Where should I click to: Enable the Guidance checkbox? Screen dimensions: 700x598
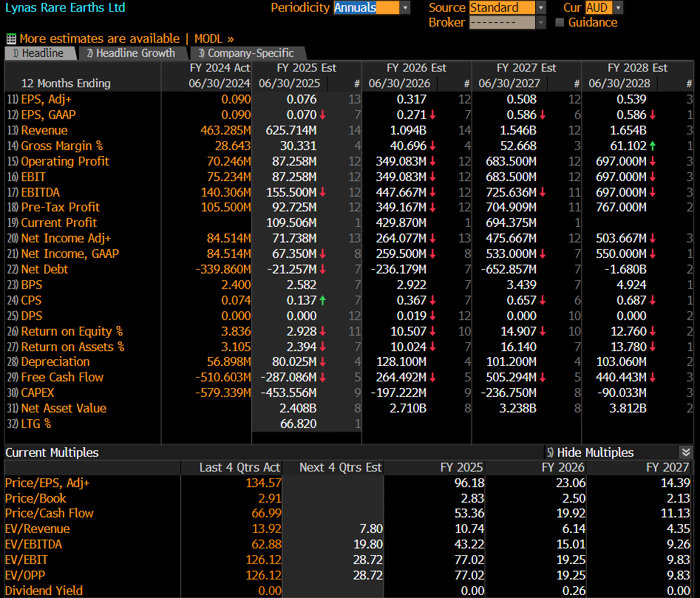(x=560, y=22)
